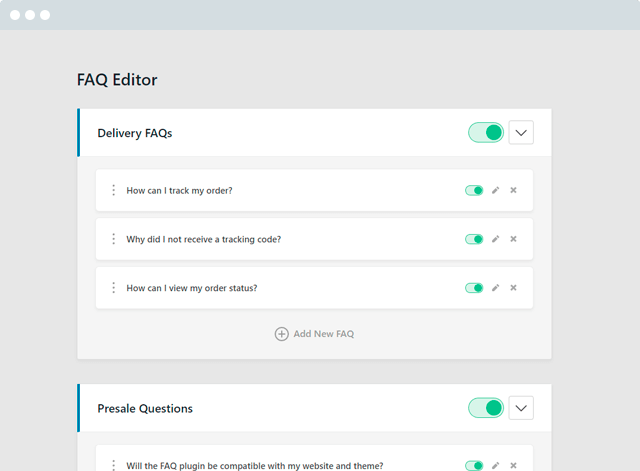The height and width of the screenshot is (471, 640).
Task: Collapse the Delivery FAQs section chevron
Action: [x=521, y=133]
